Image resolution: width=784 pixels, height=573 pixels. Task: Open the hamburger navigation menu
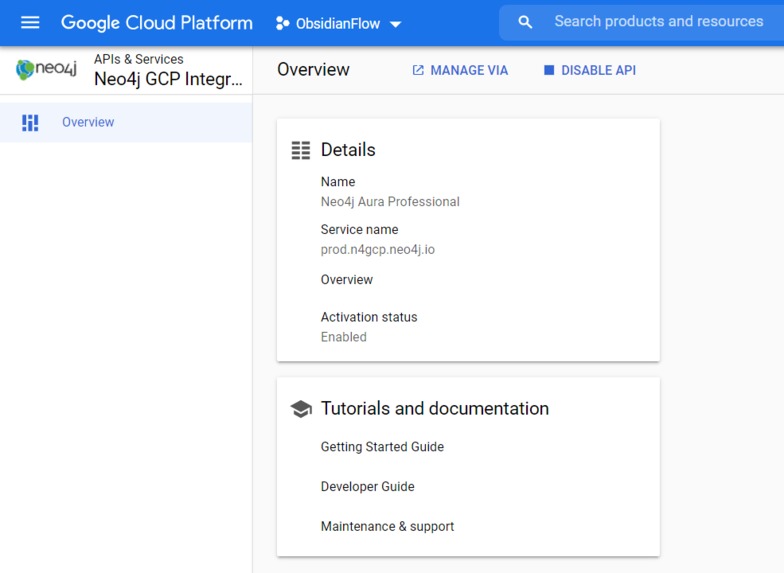30,22
